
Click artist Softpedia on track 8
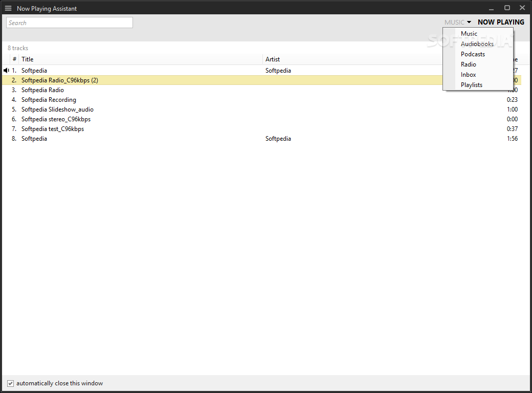[278, 139]
